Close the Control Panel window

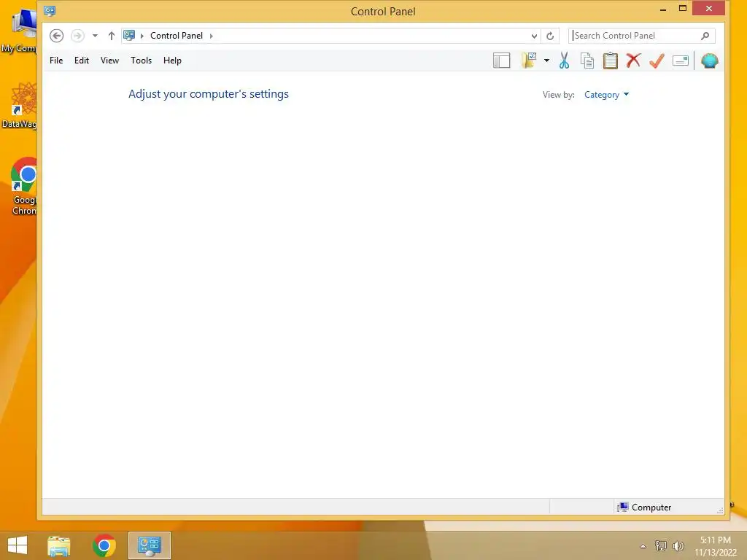click(708, 9)
